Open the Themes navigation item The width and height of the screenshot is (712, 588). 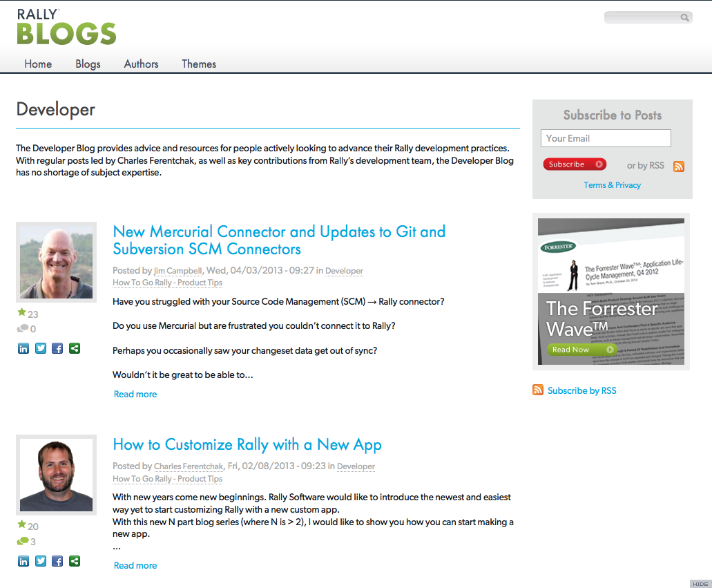click(199, 64)
